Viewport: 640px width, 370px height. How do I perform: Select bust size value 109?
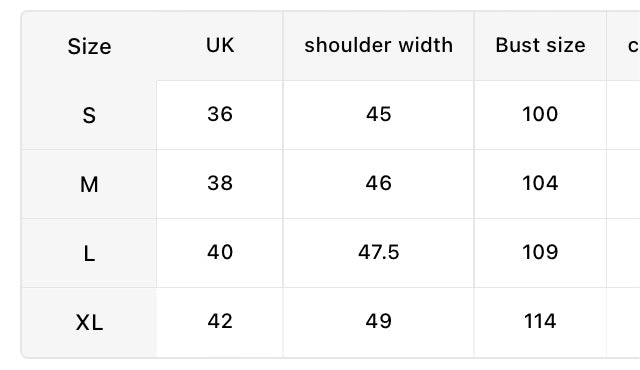(540, 253)
